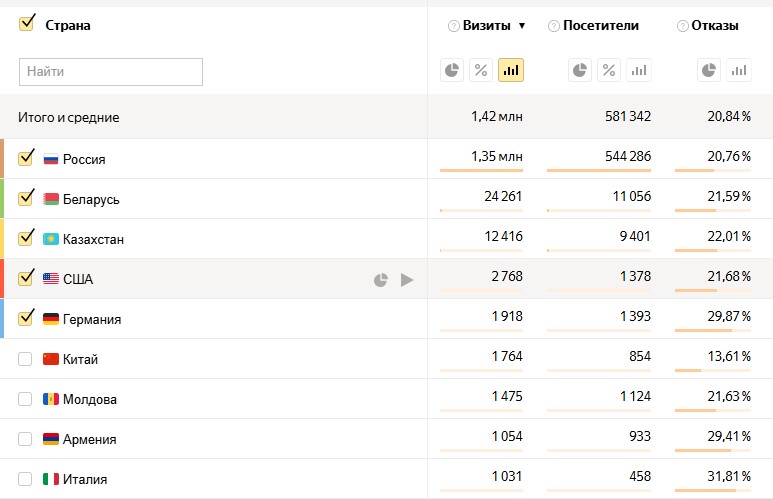Check the Италия row checkbox
The height and width of the screenshot is (499, 773).
[25, 479]
